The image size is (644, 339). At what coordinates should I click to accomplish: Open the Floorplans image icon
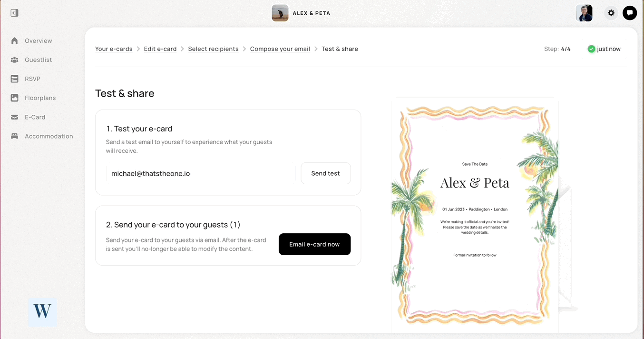pyautogui.click(x=15, y=98)
